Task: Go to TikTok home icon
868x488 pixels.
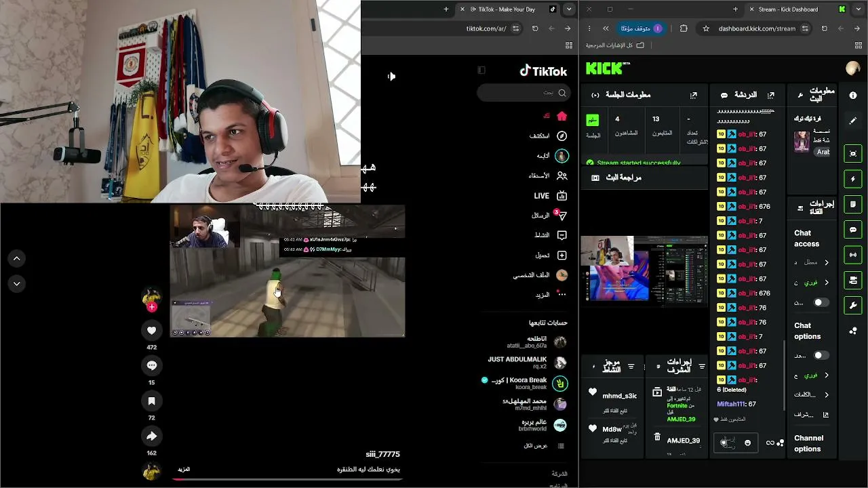Action: 561,116
